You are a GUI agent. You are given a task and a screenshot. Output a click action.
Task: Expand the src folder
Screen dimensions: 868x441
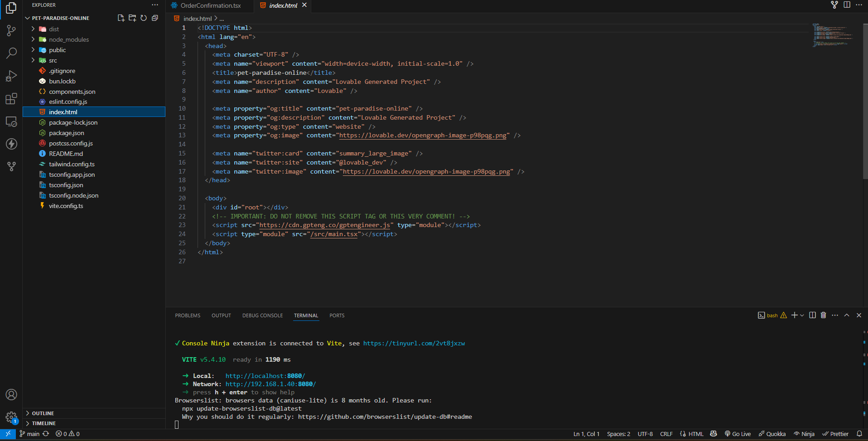pyautogui.click(x=53, y=60)
